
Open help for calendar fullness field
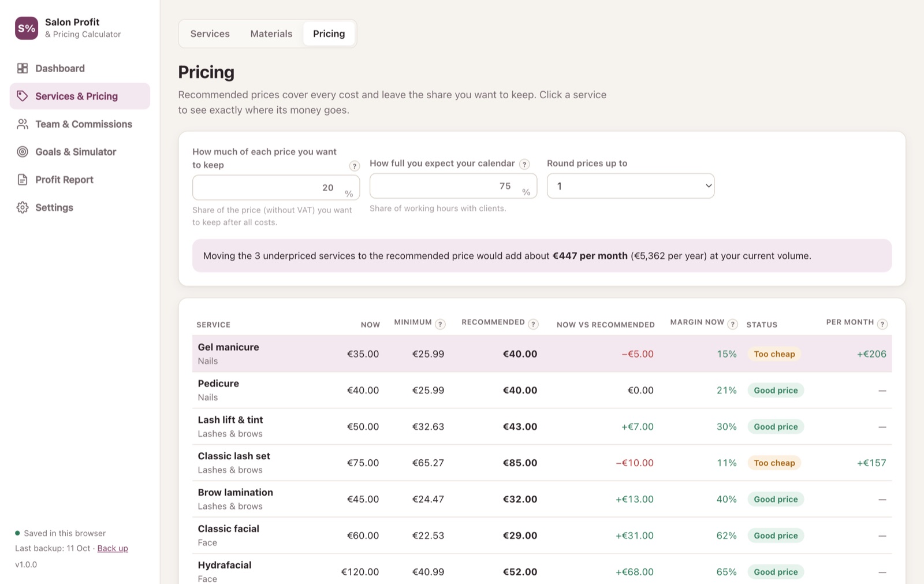click(x=524, y=164)
